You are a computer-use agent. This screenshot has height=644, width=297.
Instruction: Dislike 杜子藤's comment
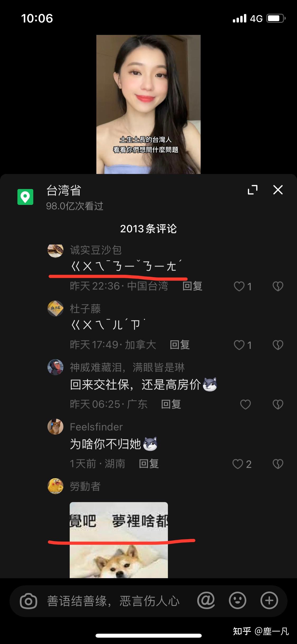coord(278,345)
